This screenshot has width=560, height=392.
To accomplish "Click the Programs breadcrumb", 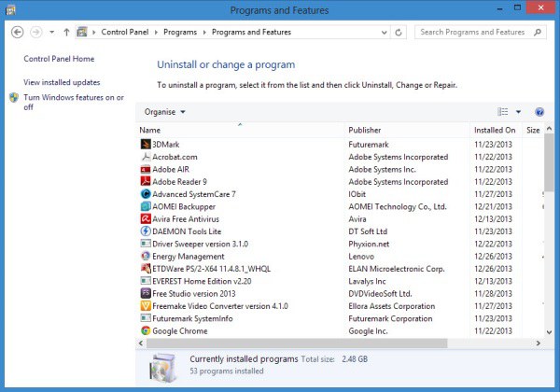I will 180,32.
